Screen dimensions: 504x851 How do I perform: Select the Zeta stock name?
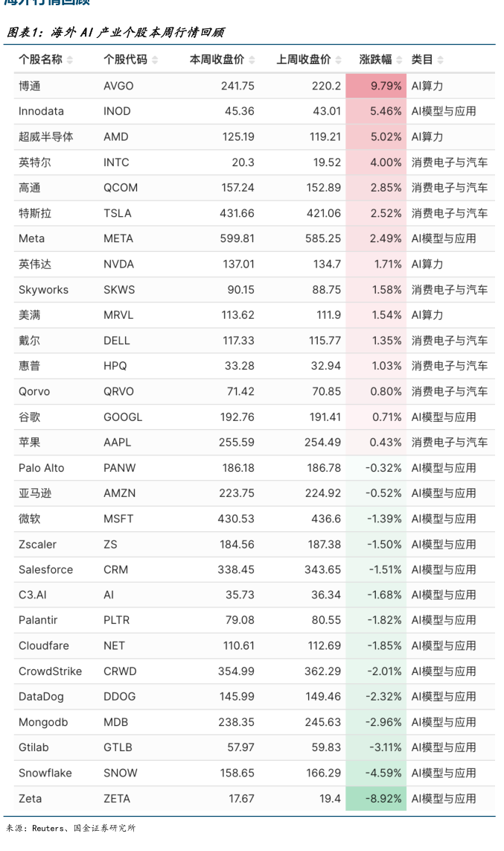31,798
